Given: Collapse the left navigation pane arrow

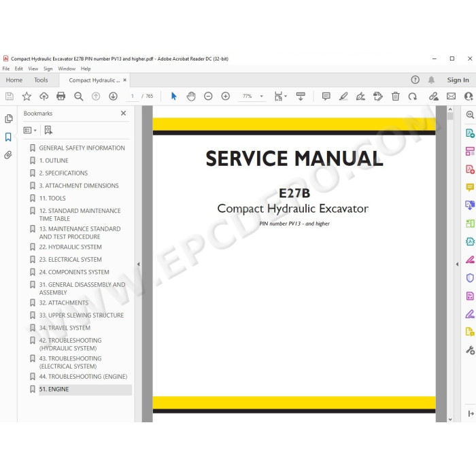Looking at the screenshot, I should (139, 264).
